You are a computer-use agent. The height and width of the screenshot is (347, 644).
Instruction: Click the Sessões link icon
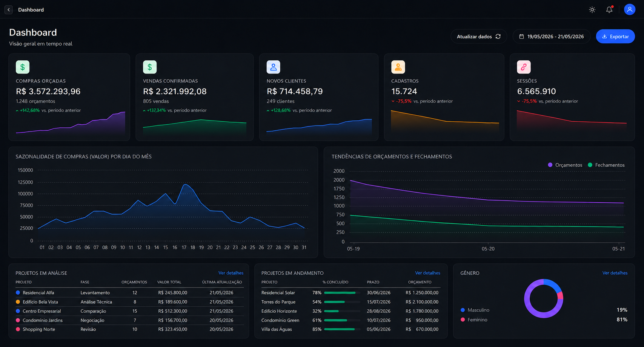(x=524, y=67)
